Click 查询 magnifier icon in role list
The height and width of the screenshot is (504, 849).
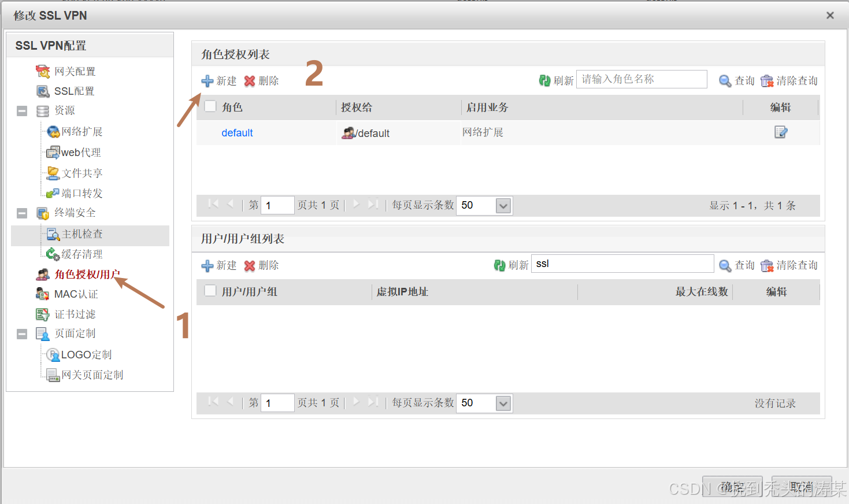(725, 81)
